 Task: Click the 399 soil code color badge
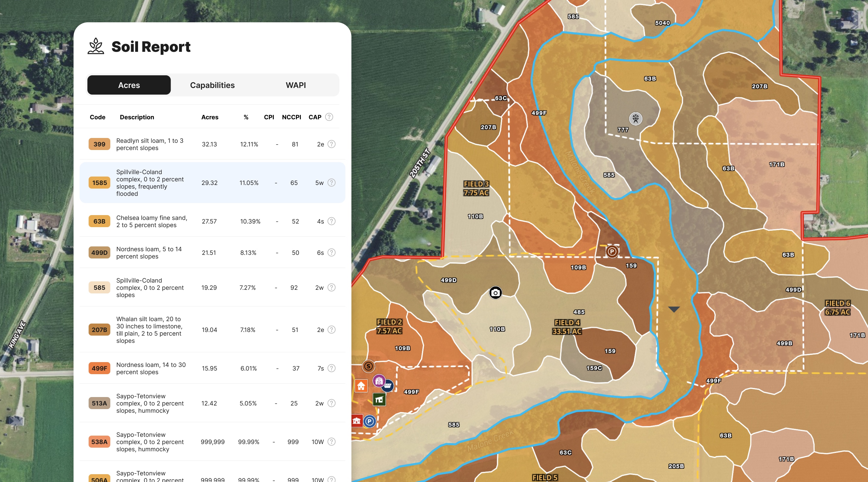(99, 144)
